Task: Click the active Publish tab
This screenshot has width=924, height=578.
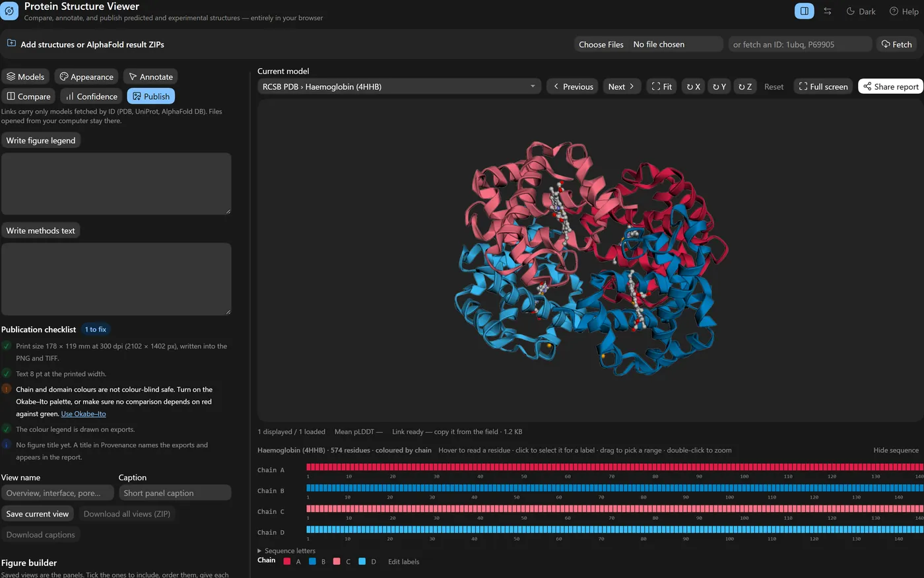Action: (150, 96)
